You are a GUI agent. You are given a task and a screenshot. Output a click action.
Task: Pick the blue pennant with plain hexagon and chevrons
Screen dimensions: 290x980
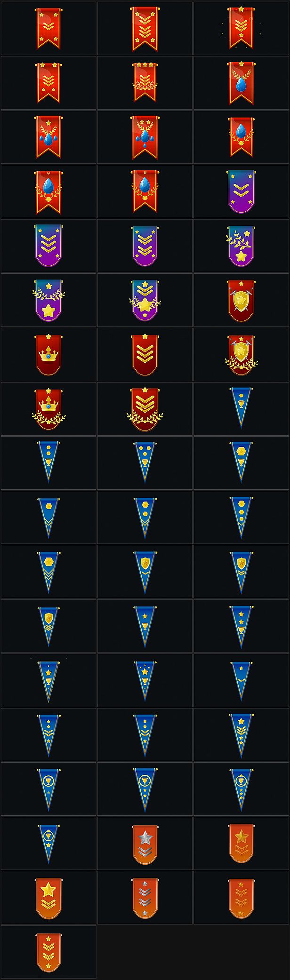pyautogui.click(x=48, y=517)
